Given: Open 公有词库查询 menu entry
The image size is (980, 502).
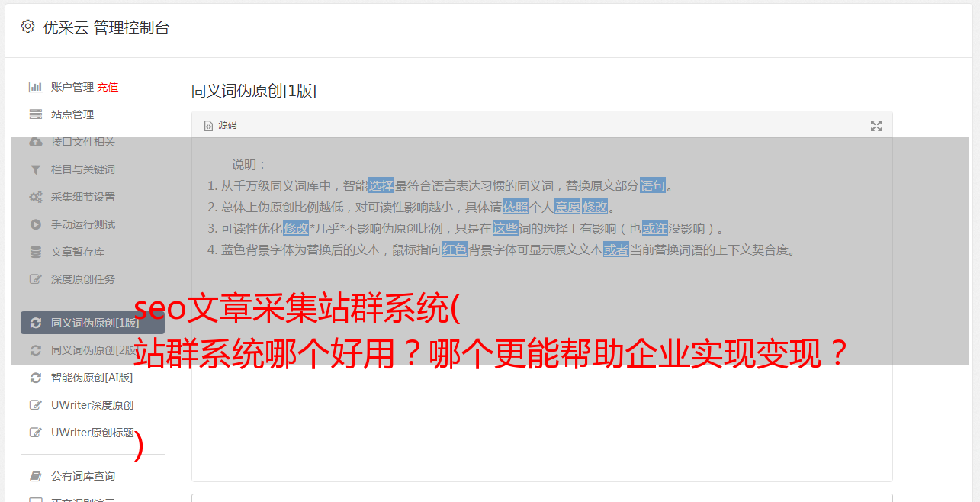Looking at the screenshot, I should (92, 476).
